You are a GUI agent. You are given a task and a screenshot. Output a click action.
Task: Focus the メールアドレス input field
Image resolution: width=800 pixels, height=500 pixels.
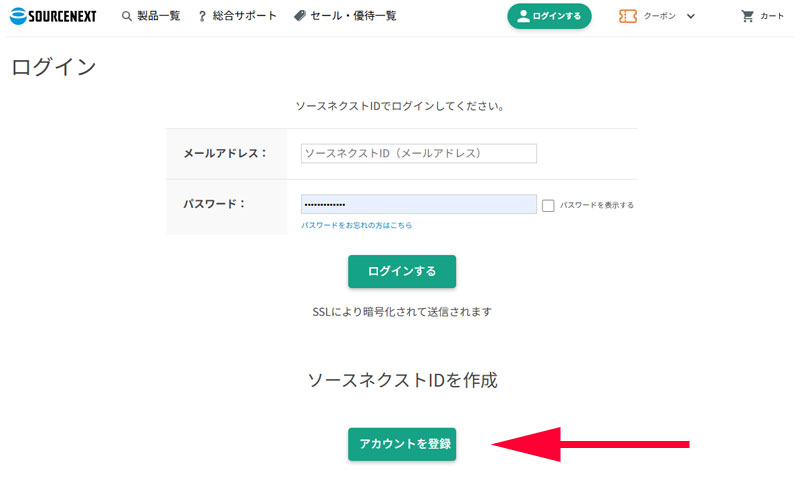418,153
